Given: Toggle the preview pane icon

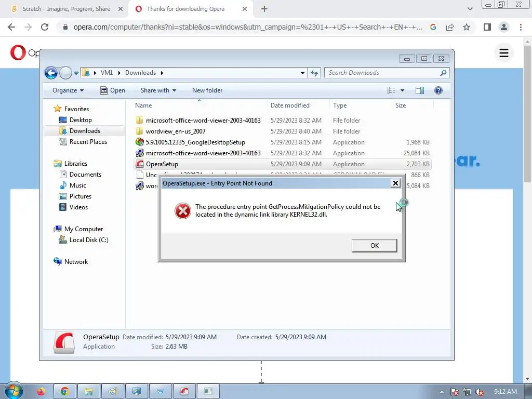Looking at the screenshot, I should pyautogui.click(x=420, y=90).
